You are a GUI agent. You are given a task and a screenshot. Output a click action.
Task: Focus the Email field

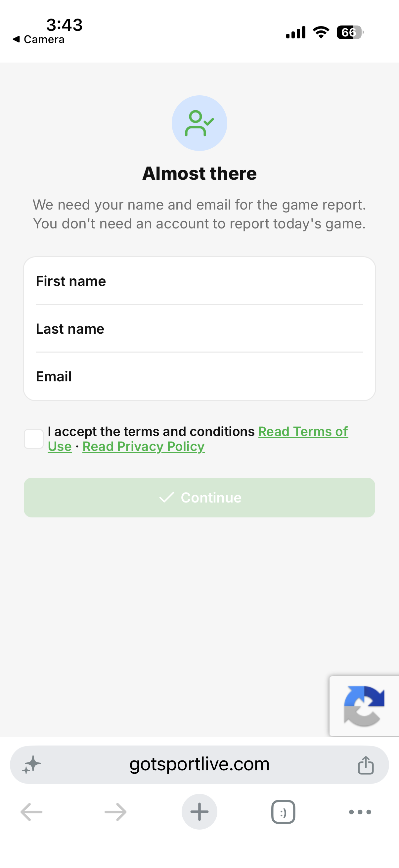(x=199, y=376)
